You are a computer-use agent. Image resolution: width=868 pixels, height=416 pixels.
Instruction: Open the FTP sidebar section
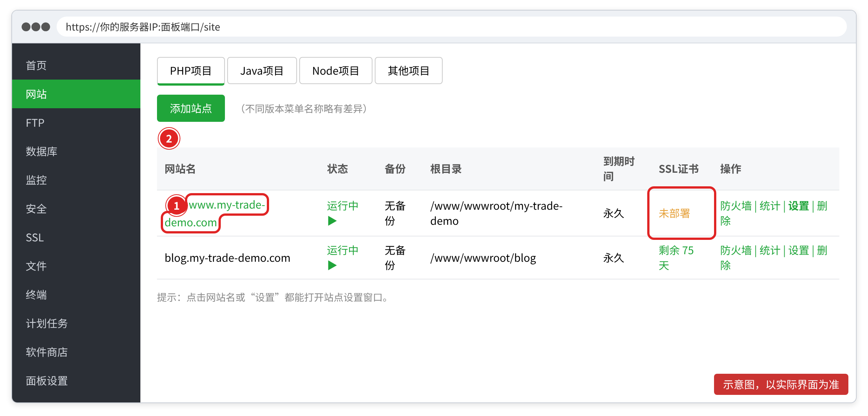[x=76, y=123]
